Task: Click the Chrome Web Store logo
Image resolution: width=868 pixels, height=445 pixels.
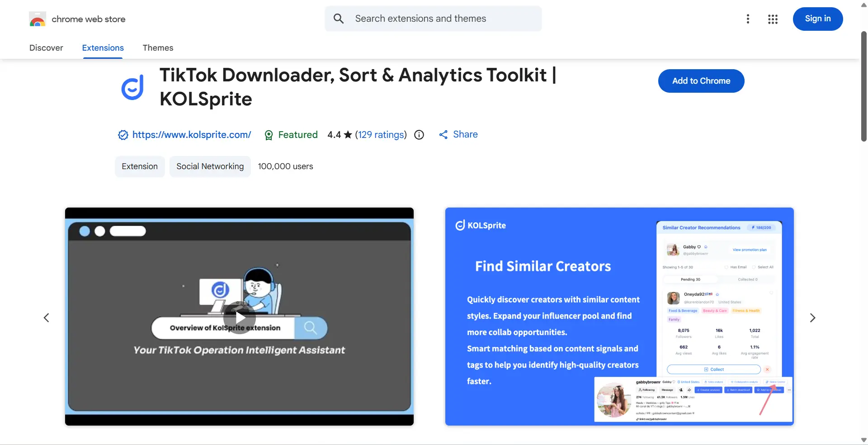Action: point(38,19)
